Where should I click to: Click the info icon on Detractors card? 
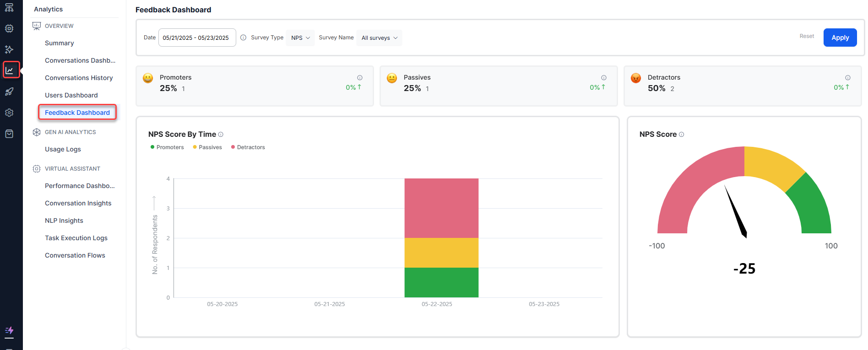[848, 78]
